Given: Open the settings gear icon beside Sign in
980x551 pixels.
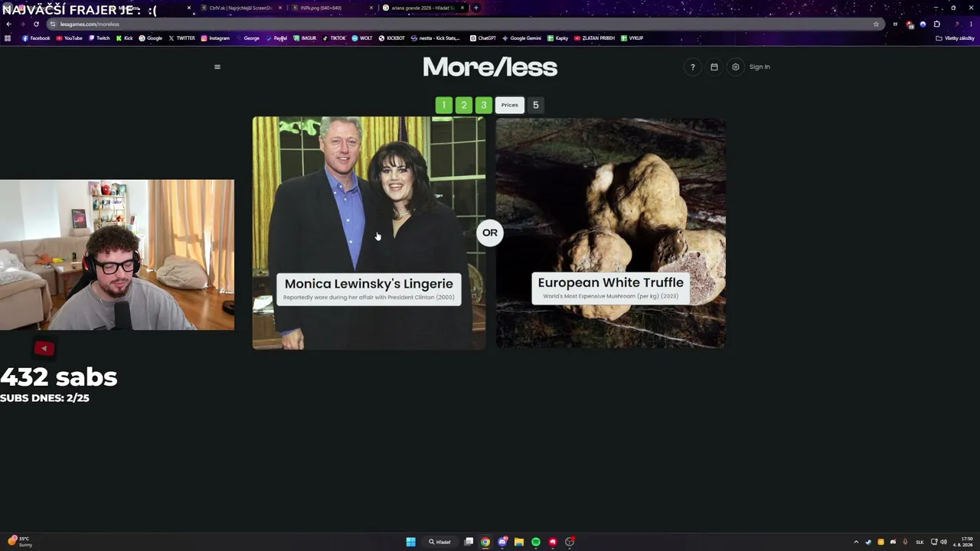Looking at the screenshot, I should pyautogui.click(x=736, y=67).
